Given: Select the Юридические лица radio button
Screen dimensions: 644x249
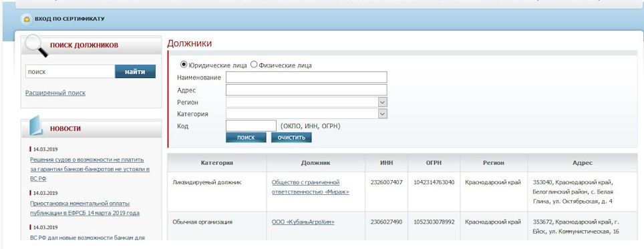Looking at the screenshot, I should click(184, 64).
